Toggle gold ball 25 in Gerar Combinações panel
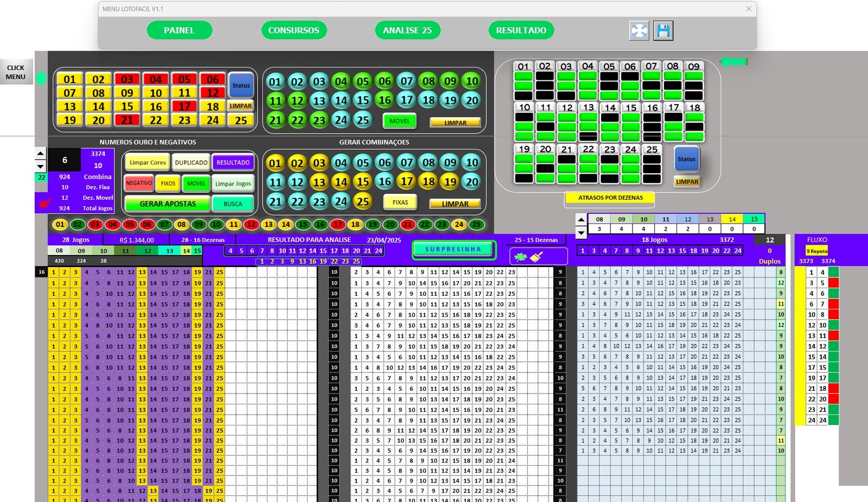This screenshot has width=868, height=502. click(x=362, y=201)
